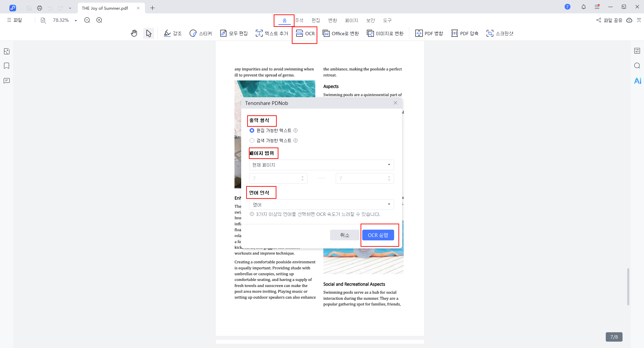Open the 스티커 sticker tool
Screen dimensions: 644x348
(x=201, y=33)
